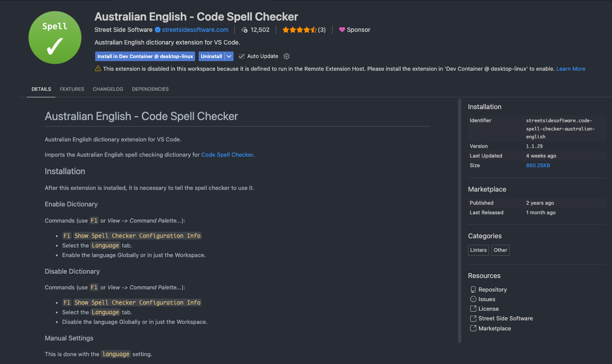Click the yellow warning triangle icon
612x364 pixels.
pos(98,69)
